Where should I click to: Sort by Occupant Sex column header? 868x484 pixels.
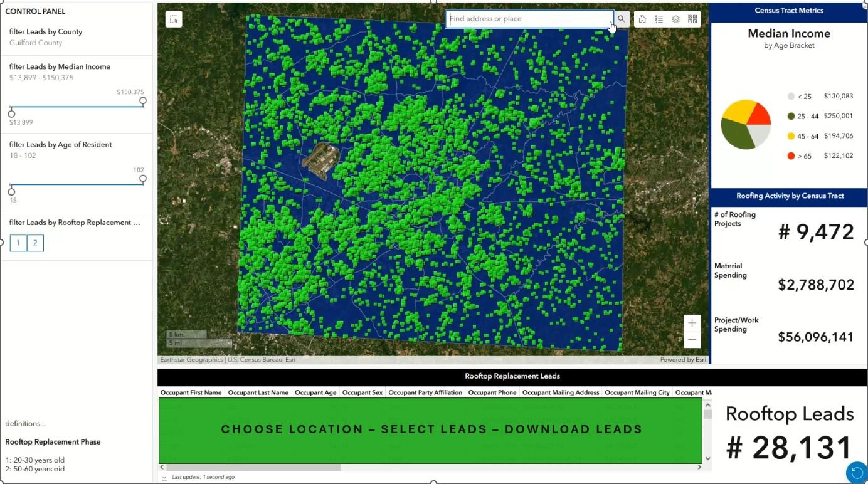tap(363, 392)
